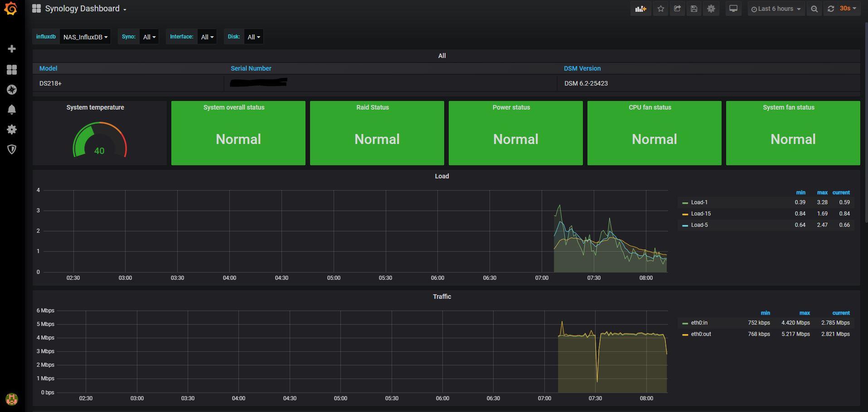Save the dashboard with disk icon
The height and width of the screenshot is (412, 868).
click(x=693, y=9)
